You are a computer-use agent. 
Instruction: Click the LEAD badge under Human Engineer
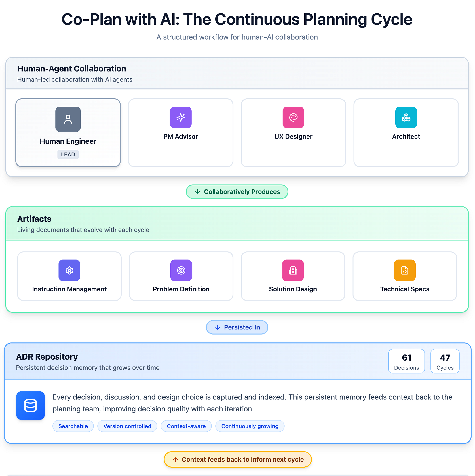point(68,154)
